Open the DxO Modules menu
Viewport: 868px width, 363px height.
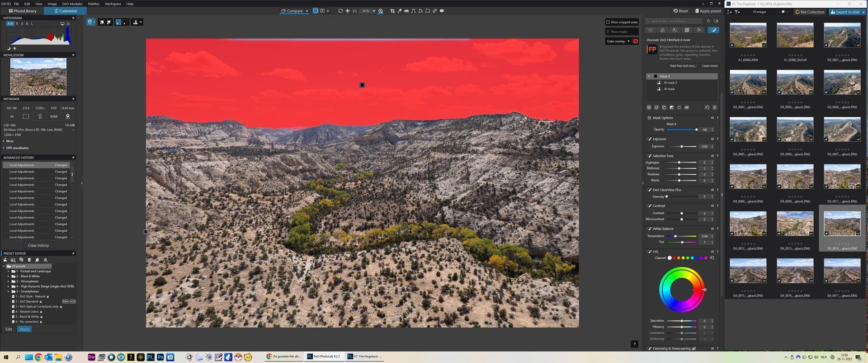[x=72, y=4]
